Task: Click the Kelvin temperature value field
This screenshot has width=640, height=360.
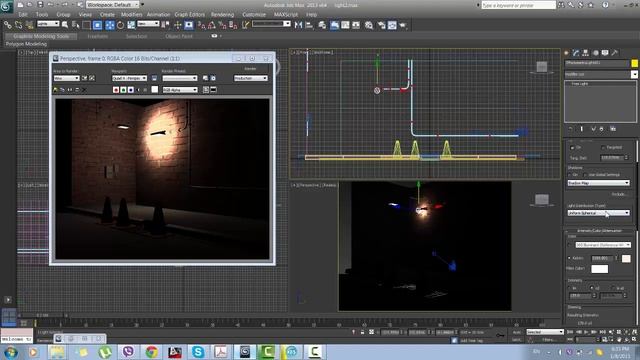Action: (x=602, y=258)
